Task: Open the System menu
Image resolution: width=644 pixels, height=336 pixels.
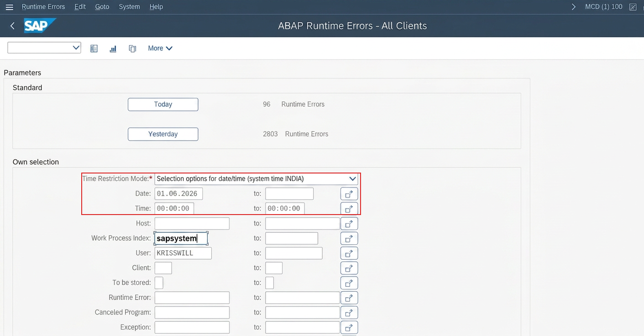Action: tap(129, 7)
